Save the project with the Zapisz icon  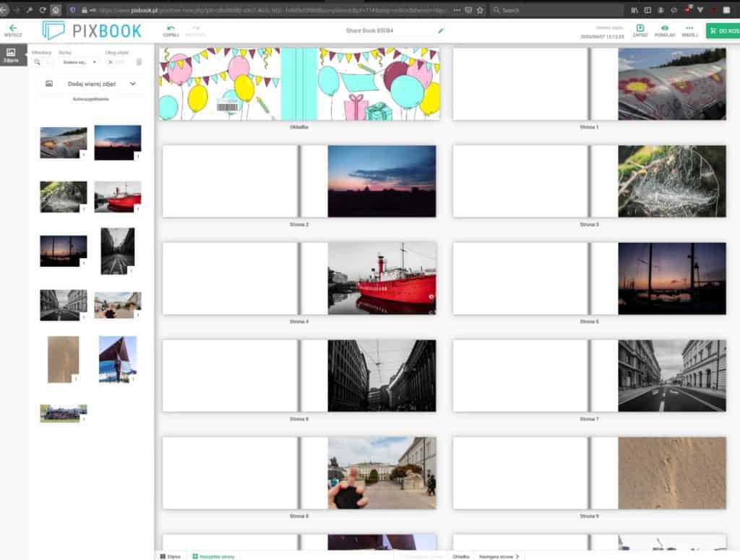[x=640, y=30]
